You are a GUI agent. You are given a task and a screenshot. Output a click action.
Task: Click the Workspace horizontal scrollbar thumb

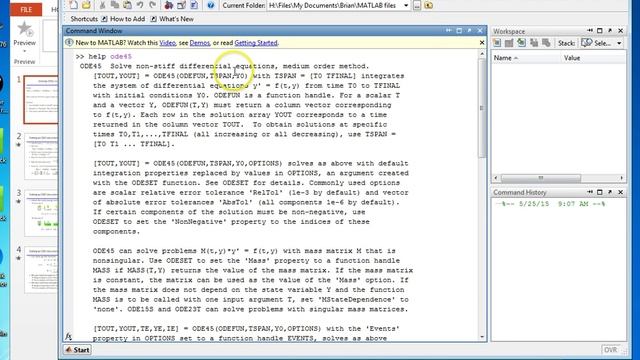(541, 178)
